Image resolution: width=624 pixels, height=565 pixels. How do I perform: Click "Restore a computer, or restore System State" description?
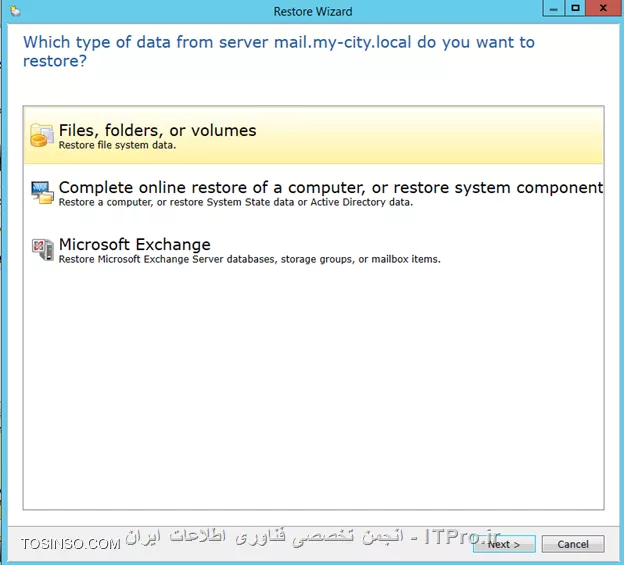pos(236,202)
